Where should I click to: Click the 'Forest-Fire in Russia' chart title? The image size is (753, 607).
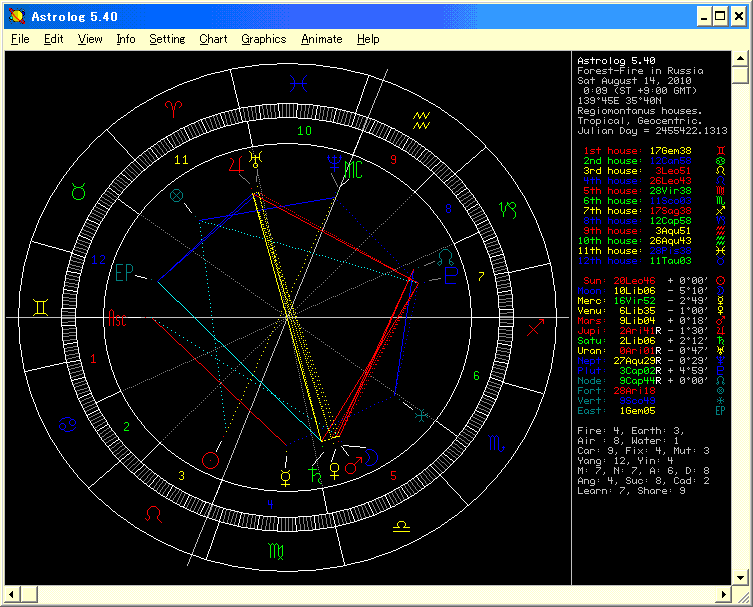[x=640, y=71]
